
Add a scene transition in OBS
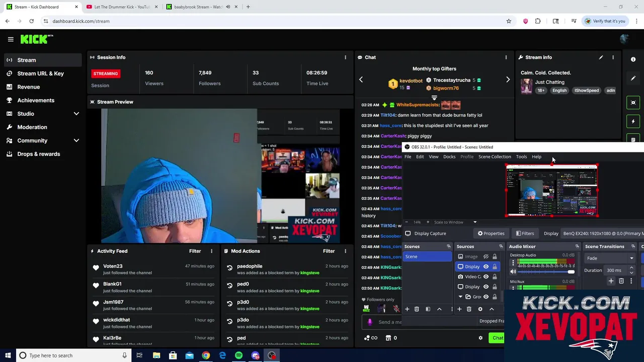(611, 281)
